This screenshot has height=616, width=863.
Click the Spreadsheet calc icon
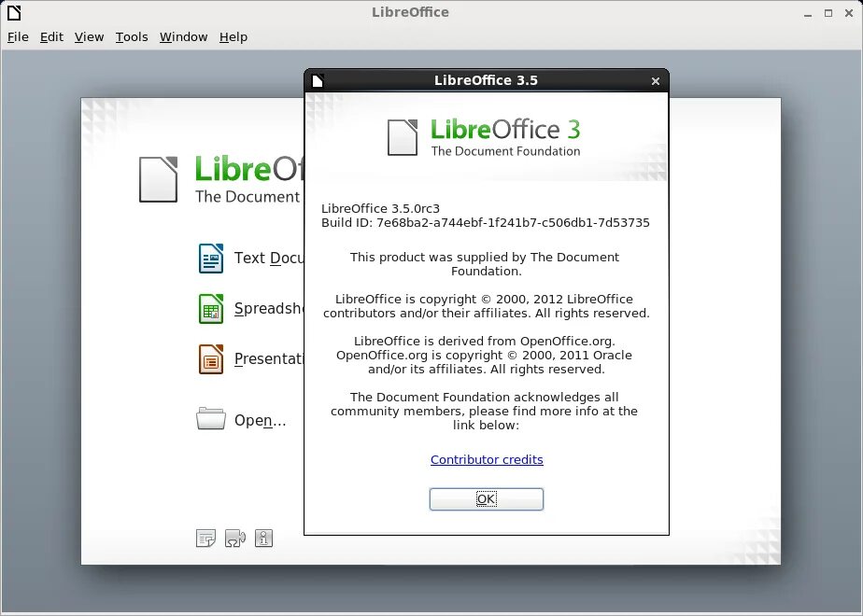(211, 309)
